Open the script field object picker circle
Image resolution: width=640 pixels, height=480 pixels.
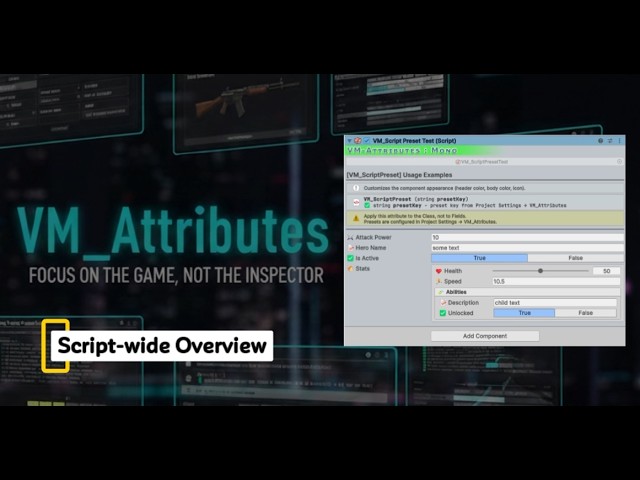click(x=619, y=162)
